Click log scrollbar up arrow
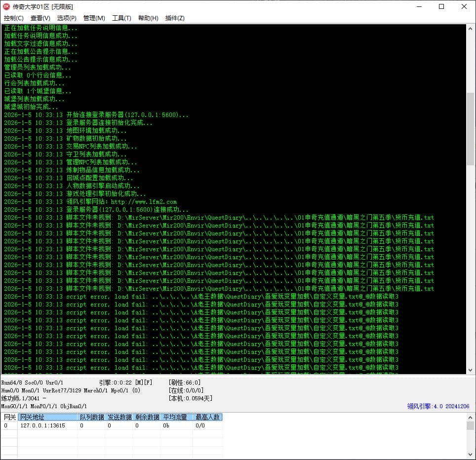Viewport: 476px width, 460px height. 470,29
